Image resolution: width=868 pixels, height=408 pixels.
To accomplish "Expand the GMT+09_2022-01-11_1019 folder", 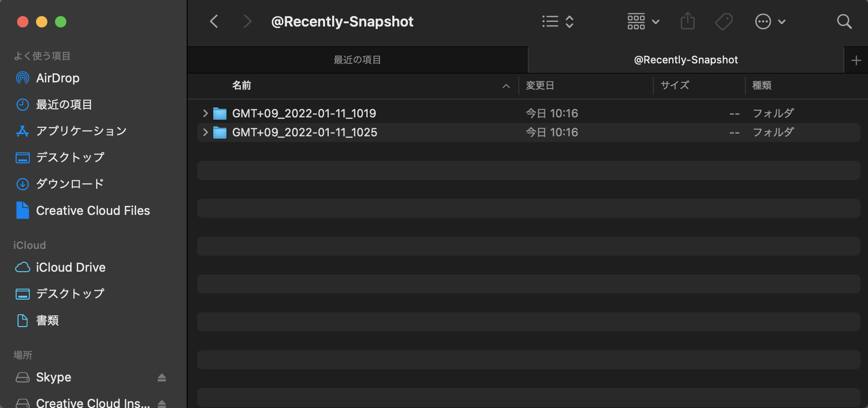I will [205, 113].
